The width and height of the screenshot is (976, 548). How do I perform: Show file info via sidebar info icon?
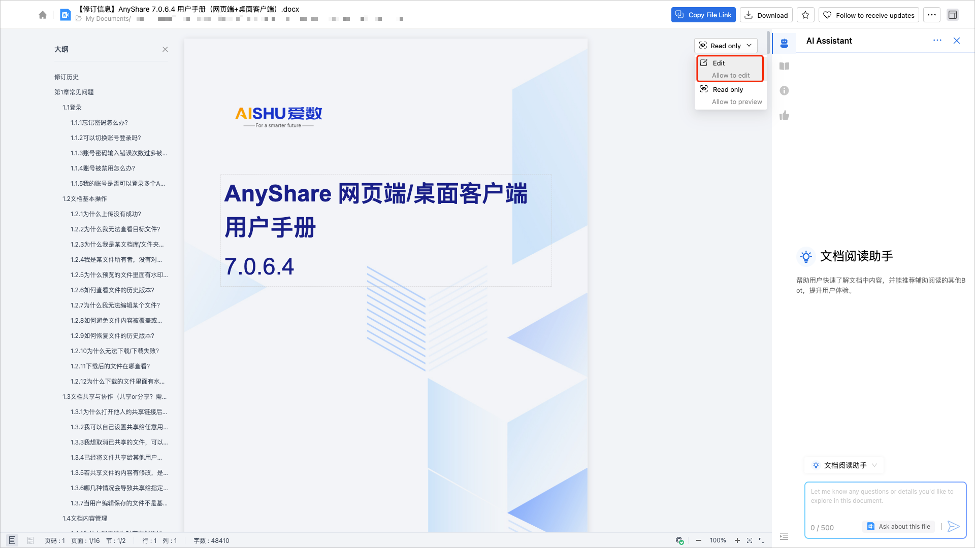pyautogui.click(x=784, y=90)
